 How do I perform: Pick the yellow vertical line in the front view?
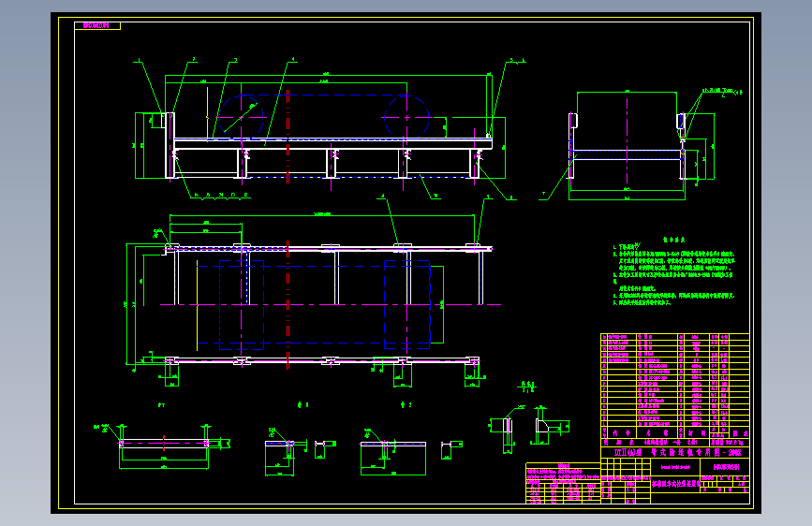point(207,114)
